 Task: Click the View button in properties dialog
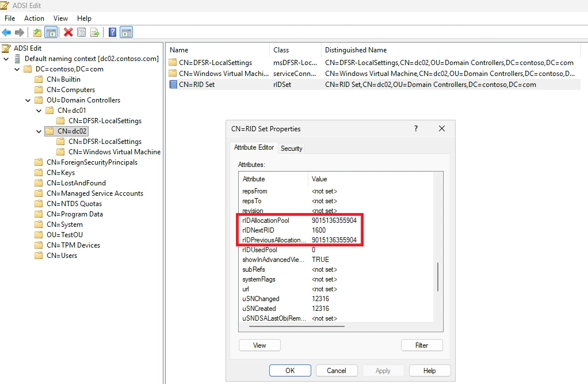click(x=259, y=345)
